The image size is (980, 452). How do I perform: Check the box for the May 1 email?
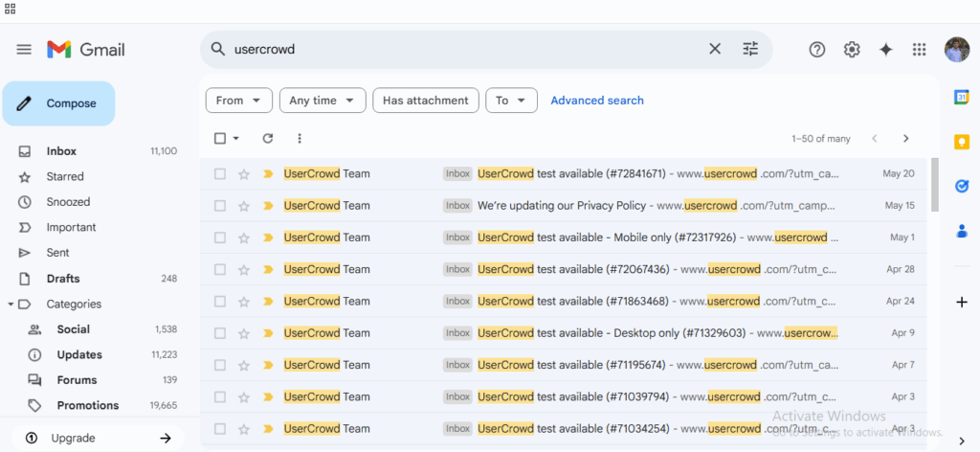[x=220, y=237]
